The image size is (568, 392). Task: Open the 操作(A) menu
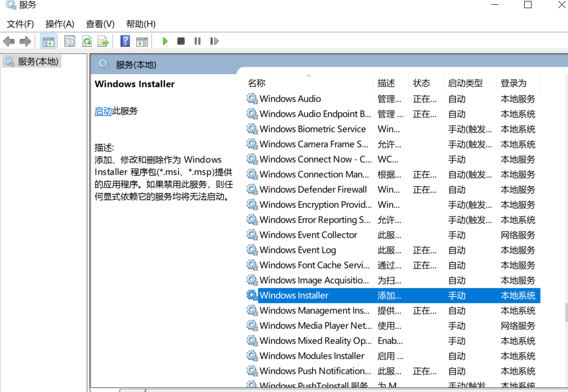pyautogui.click(x=60, y=24)
